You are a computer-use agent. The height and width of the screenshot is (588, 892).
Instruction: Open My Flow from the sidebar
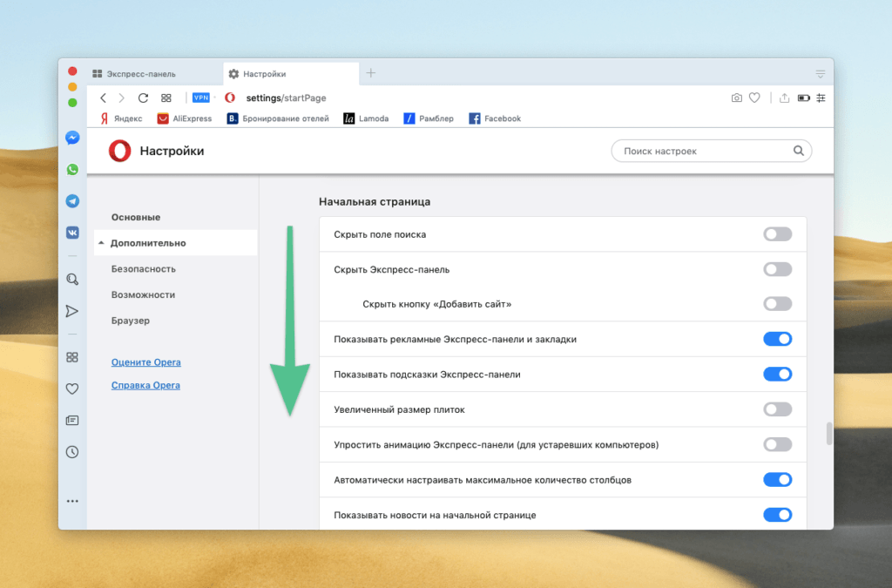[72, 310]
